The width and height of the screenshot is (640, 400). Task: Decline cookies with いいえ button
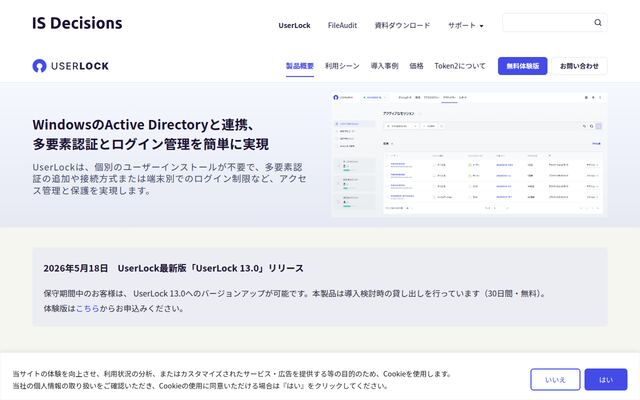point(555,380)
